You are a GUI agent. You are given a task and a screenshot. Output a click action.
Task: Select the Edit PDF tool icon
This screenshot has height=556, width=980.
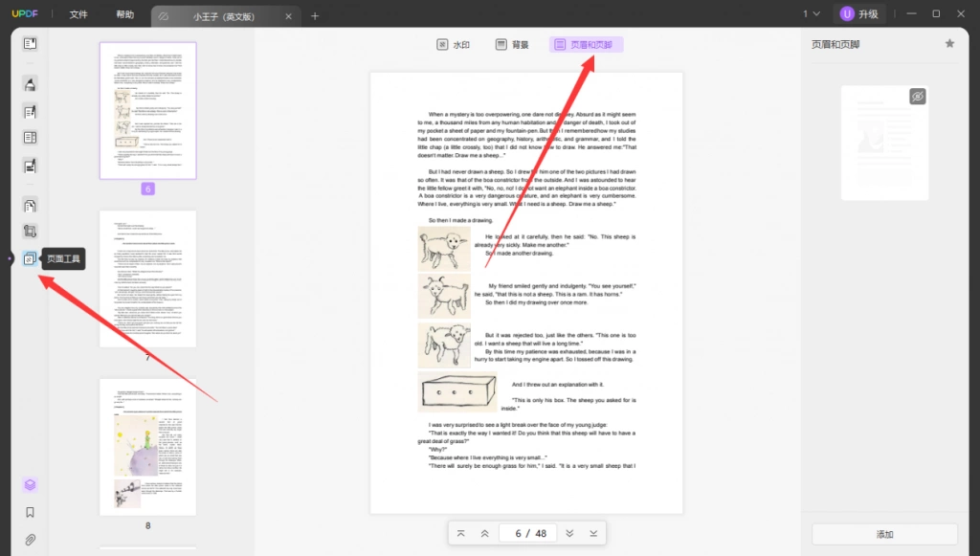pyautogui.click(x=30, y=112)
